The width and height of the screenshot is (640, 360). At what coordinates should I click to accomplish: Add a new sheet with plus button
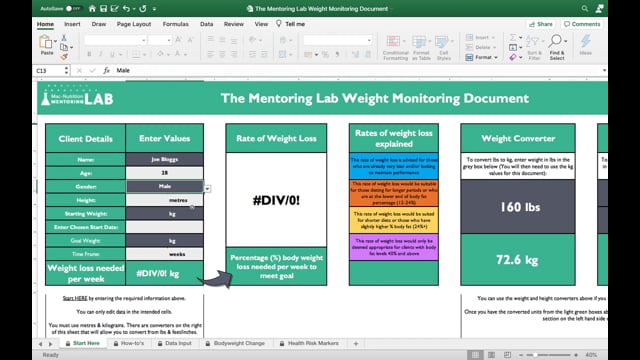click(356, 344)
